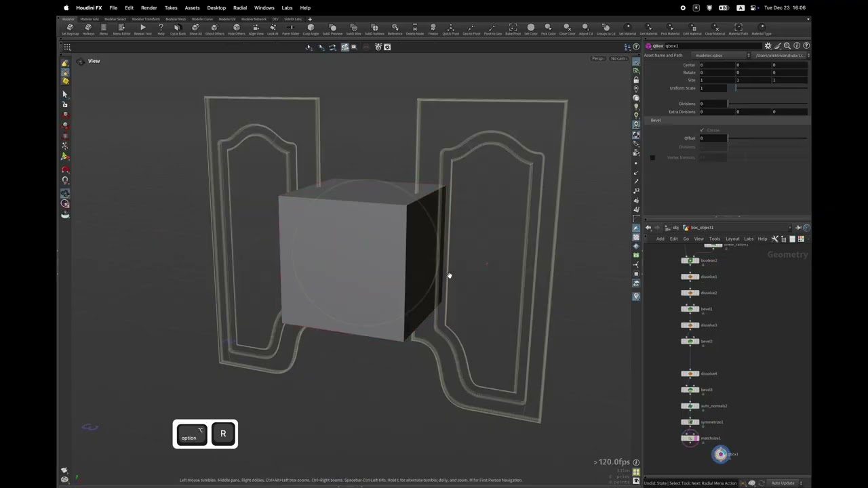The width and height of the screenshot is (868, 488).
Task: Adjust the Bevel Offset slider
Action: [768, 138]
